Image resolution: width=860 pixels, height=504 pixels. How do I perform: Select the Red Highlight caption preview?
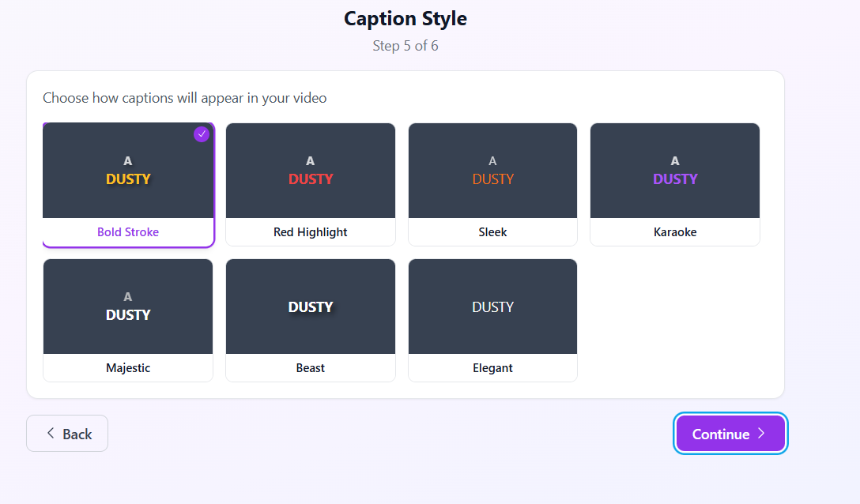310,171
